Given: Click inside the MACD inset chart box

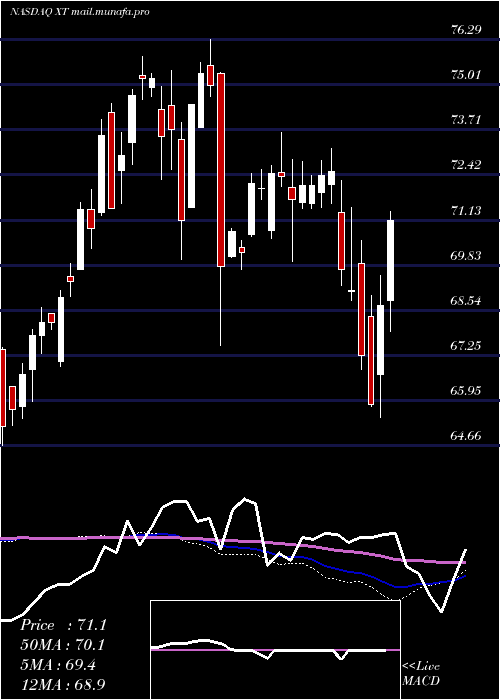Looking at the screenshot, I should [275, 650].
